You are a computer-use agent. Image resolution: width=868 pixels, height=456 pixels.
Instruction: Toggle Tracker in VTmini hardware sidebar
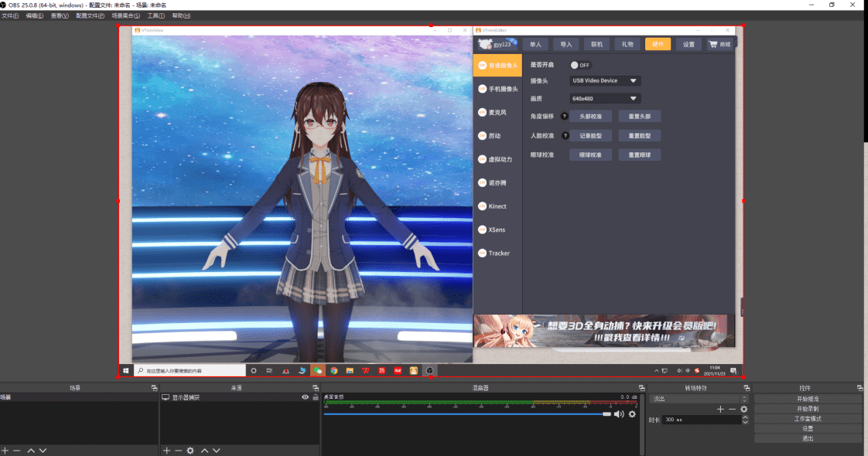pyautogui.click(x=482, y=254)
